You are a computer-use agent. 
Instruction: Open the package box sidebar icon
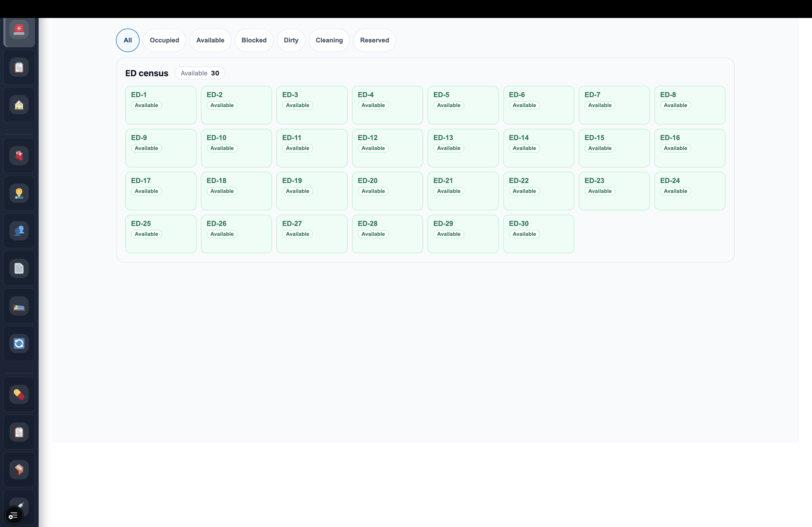(19, 470)
